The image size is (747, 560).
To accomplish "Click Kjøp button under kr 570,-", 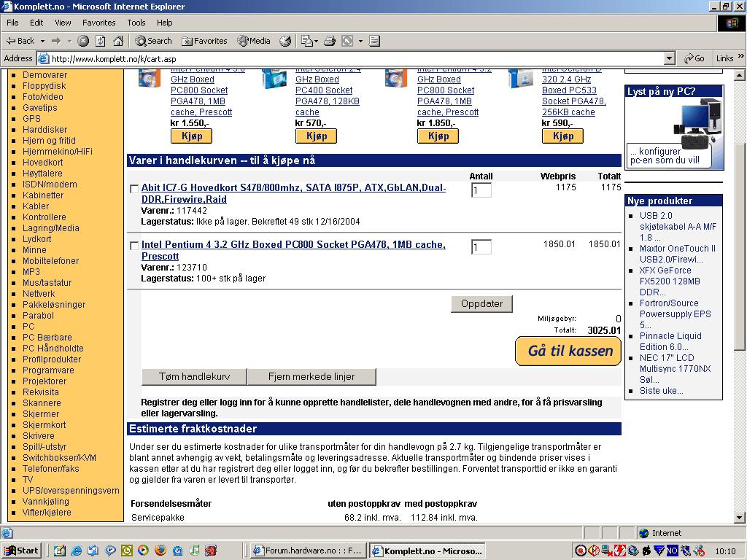I will (317, 136).
